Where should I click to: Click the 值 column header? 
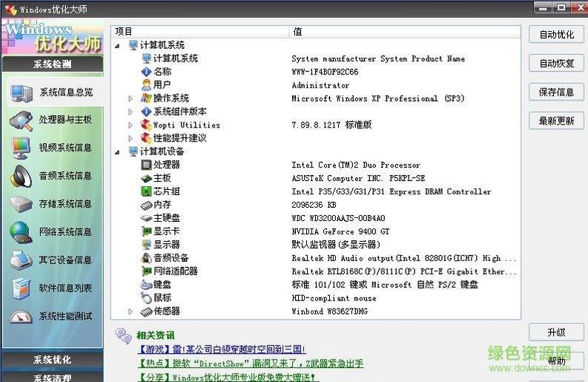[x=405, y=32]
